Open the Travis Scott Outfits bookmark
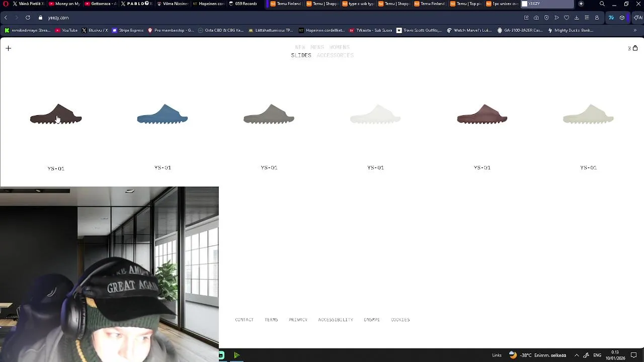Image resolution: width=644 pixels, height=362 pixels. coord(419,30)
